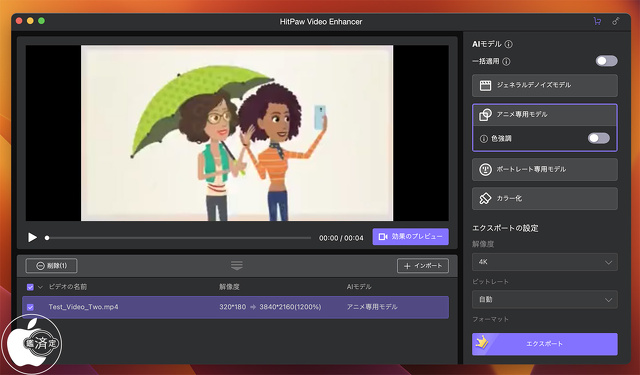The image size is (640, 375).
Task: Select the ポートレート専用モデル model
Action: [544, 169]
